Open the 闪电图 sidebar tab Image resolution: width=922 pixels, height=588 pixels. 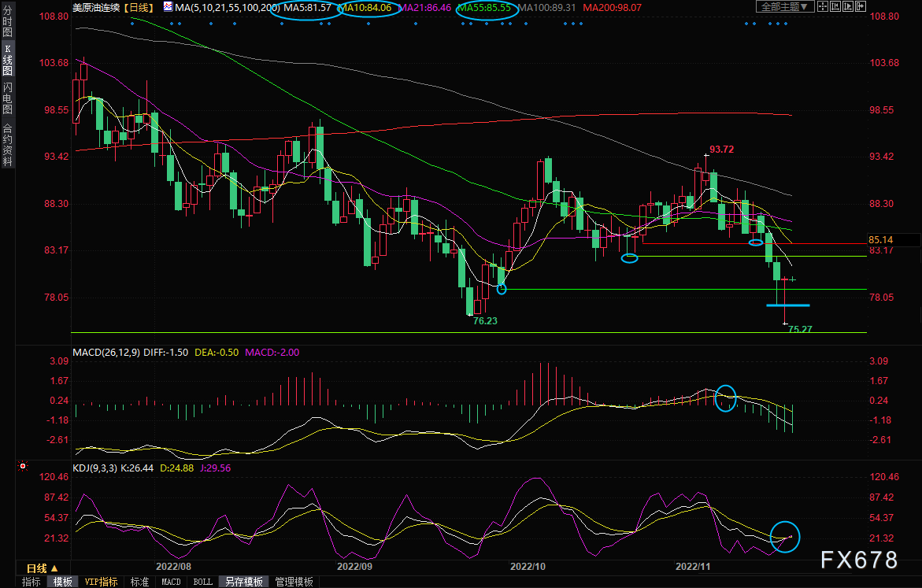click(7, 98)
